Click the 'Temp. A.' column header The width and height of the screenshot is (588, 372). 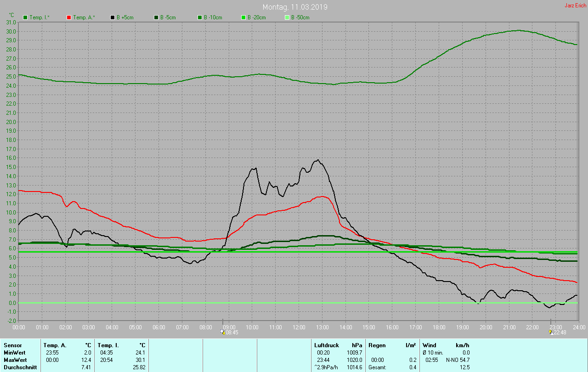pos(55,345)
